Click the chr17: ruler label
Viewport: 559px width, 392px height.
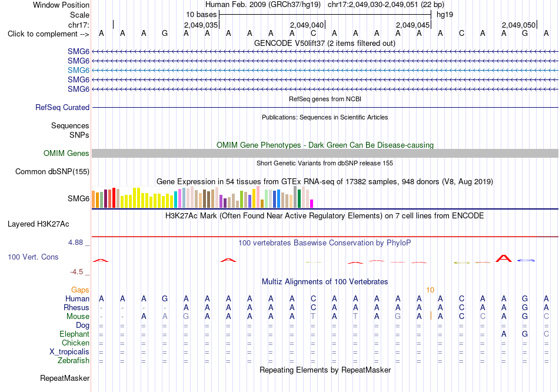click(x=79, y=25)
